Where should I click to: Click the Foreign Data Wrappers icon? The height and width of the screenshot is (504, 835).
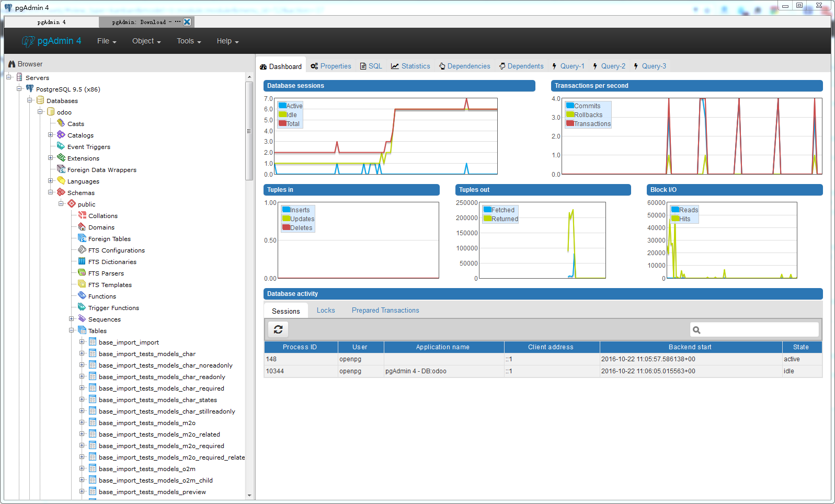61,169
